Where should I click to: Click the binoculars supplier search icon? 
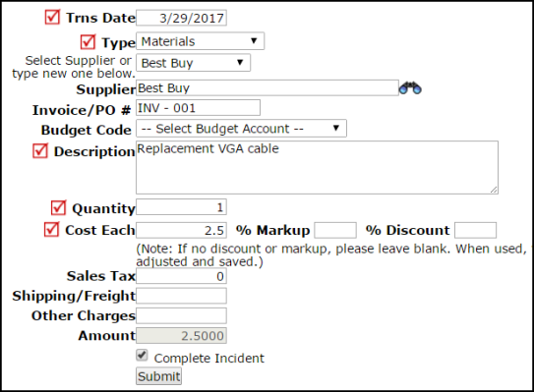tap(410, 88)
